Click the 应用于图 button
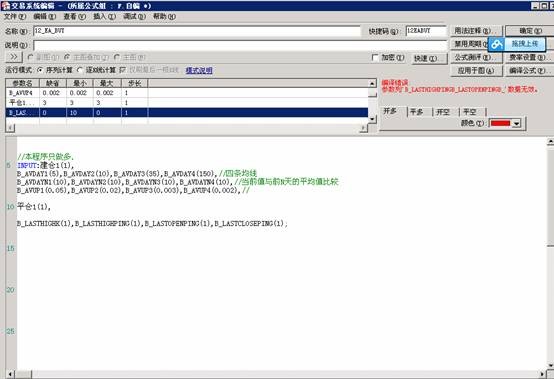This screenshot has height=379, width=554. pyautogui.click(x=476, y=71)
